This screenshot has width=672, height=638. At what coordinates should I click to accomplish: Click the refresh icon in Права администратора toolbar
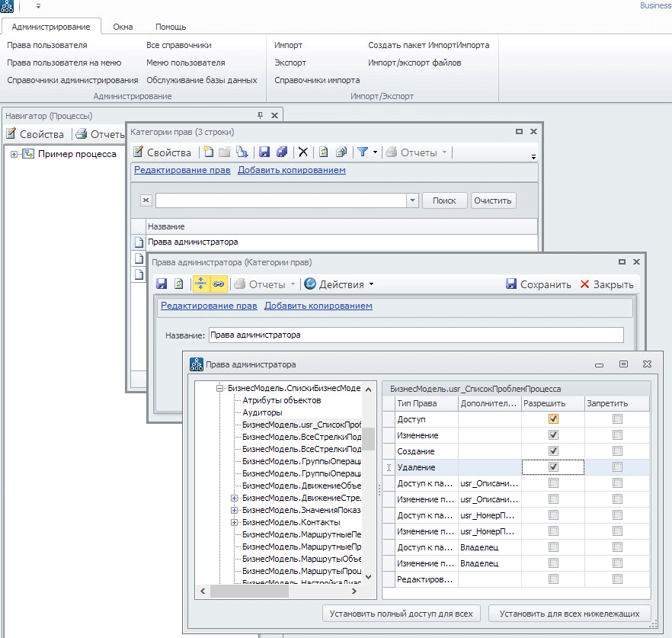[179, 284]
